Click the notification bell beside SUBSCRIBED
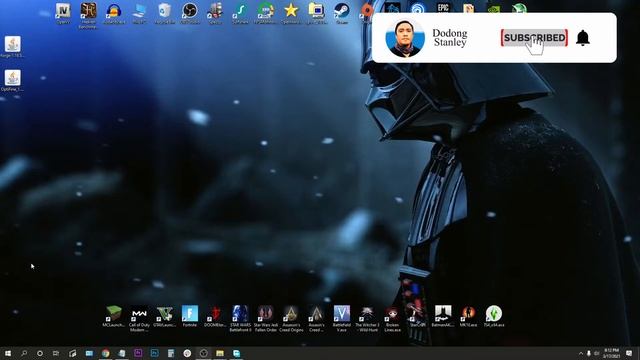 point(583,38)
